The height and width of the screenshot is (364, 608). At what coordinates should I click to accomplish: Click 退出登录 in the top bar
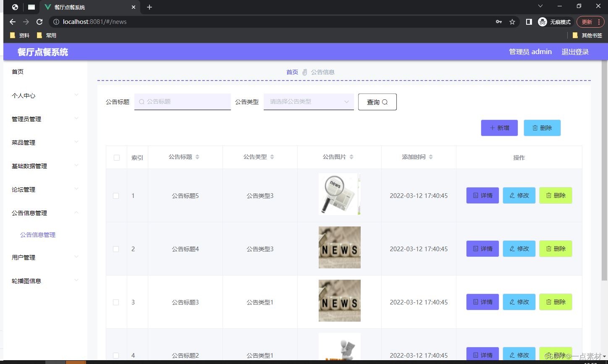(575, 52)
